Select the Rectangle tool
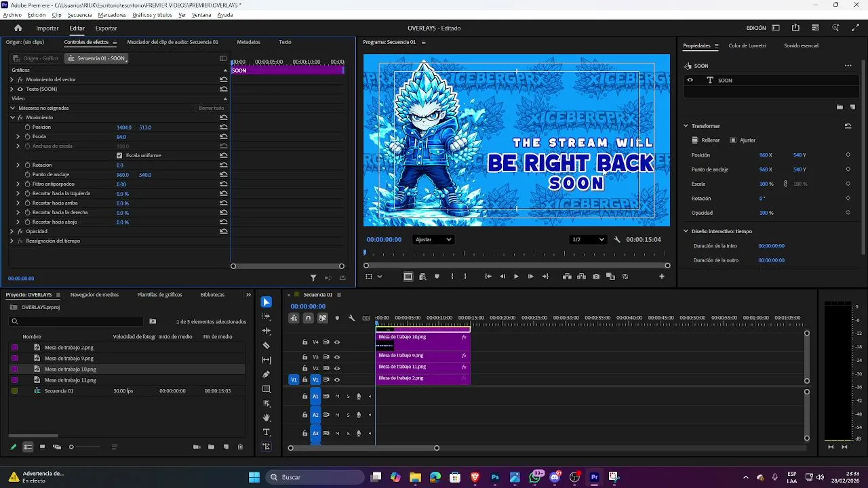The image size is (868, 488). pyautogui.click(x=267, y=389)
